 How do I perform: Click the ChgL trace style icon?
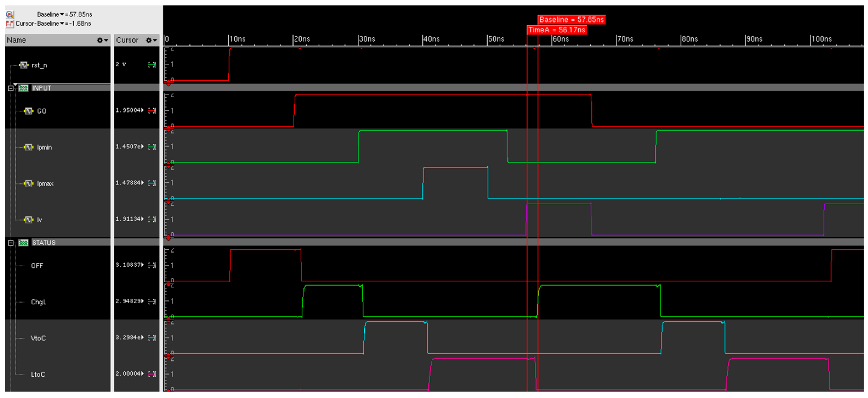152,301
